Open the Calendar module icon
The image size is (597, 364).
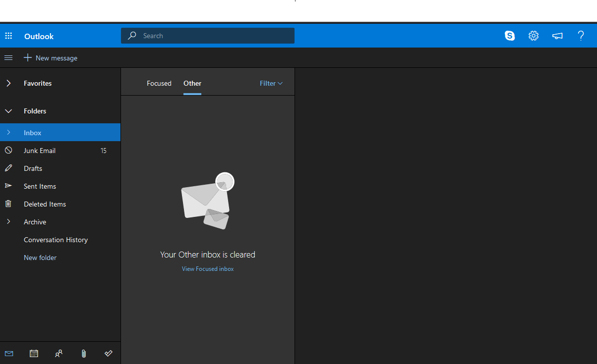pyautogui.click(x=34, y=354)
